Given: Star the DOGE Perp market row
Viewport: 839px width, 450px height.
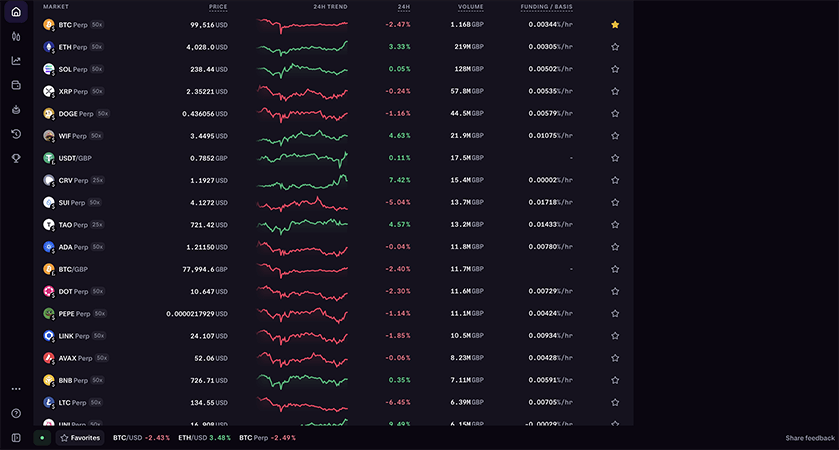Looking at the screenshot, I should tap(615, 114).
